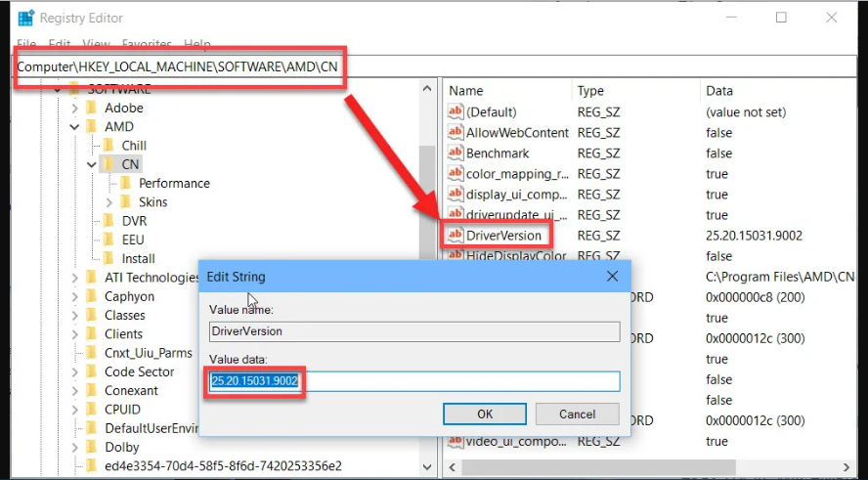868x480 pixels.
Task: Expand the Caphyon key
Action: pos(74,296)
